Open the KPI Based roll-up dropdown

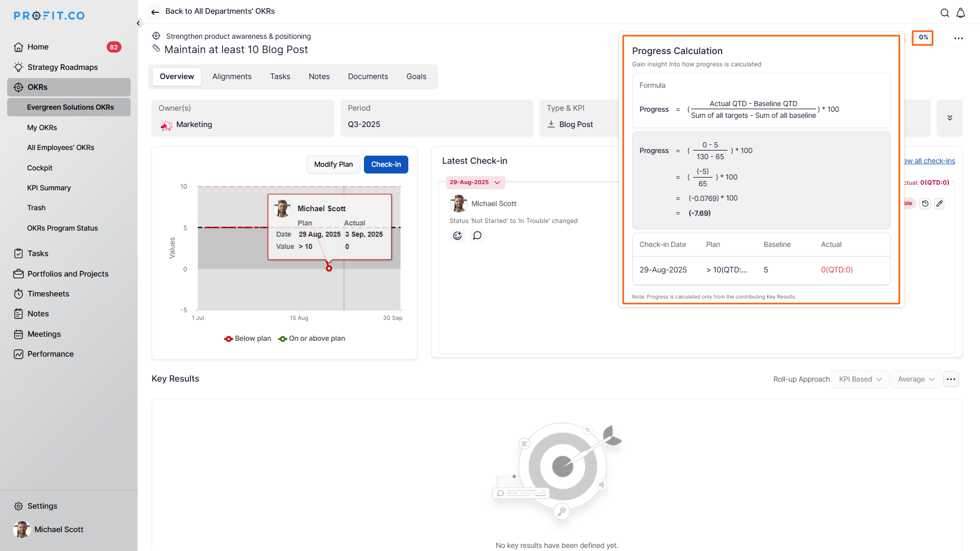tap(860, 379)
